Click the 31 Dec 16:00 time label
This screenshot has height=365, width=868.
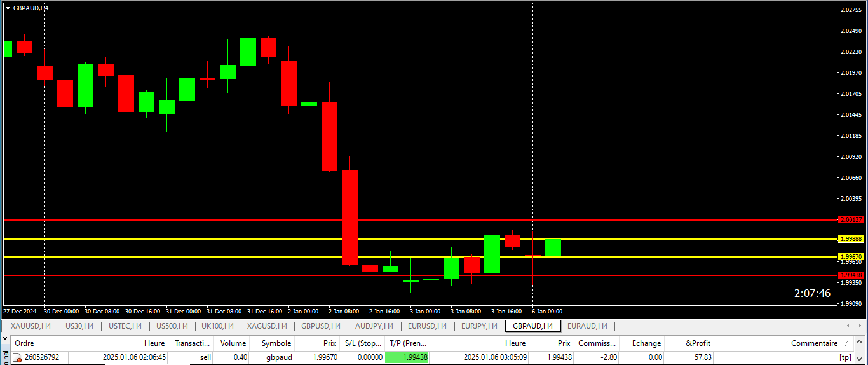[x=265, y=312]
